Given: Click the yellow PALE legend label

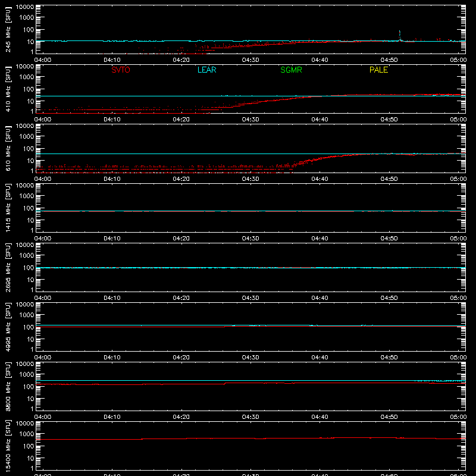Looking at the screenshot, I should [378, 70].
